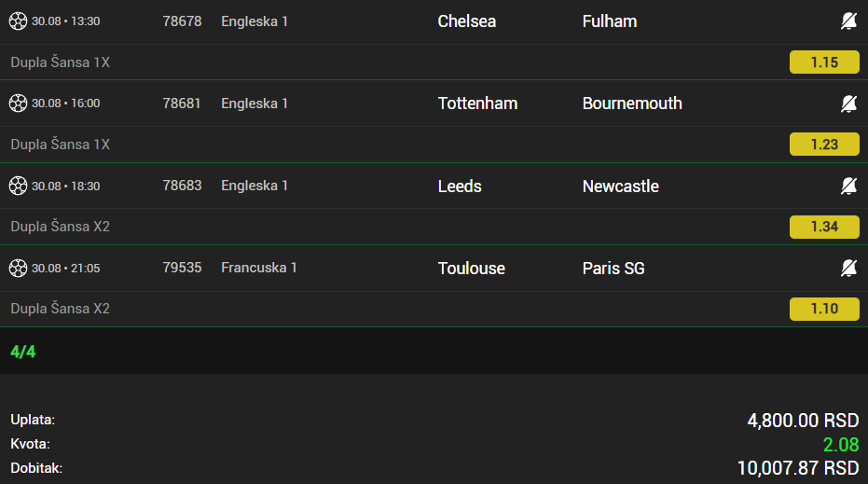Click the Francuska 1 league label
Screen dimensions: 868x484
point(258,268)
